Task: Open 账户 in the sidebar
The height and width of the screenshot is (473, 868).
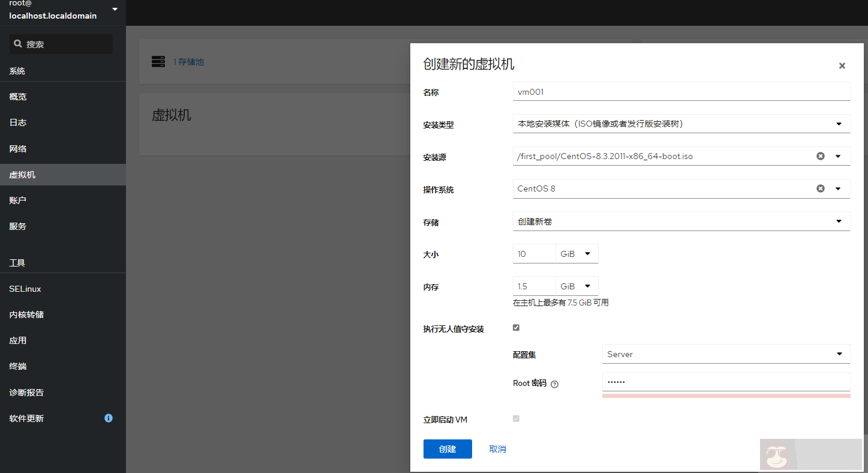Action: (63, 200)
